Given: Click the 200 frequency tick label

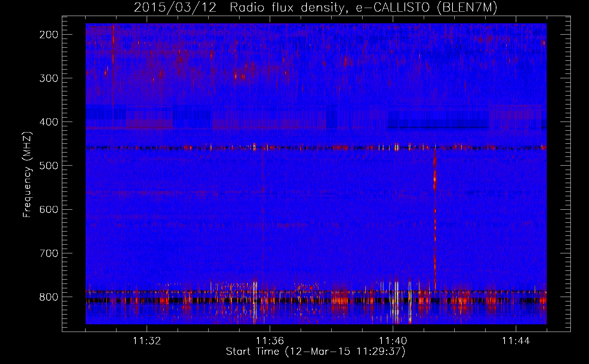Looking at the screenshot, I should (x=49, y=35).
